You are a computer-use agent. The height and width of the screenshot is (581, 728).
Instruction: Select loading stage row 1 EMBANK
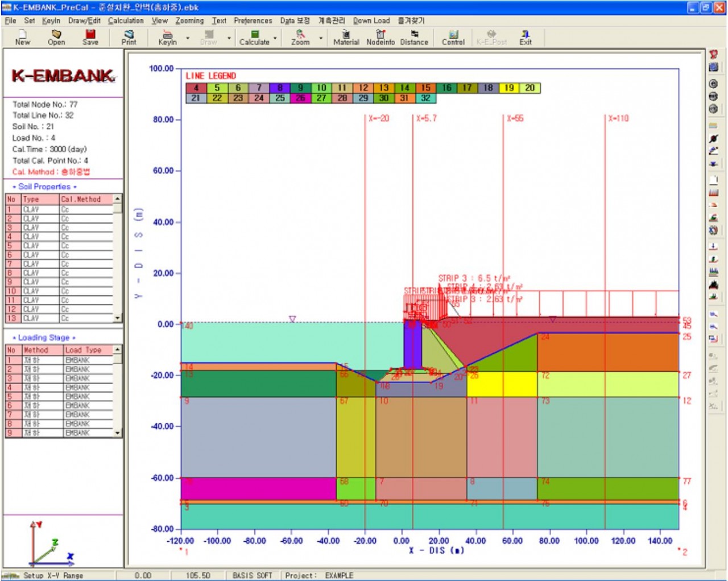[x=60, y=360]
